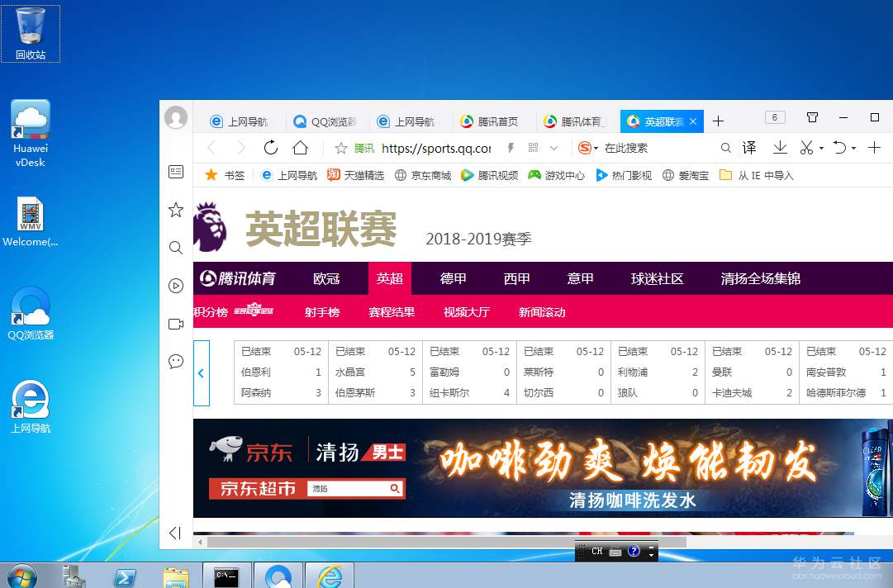Viewport: 893px width, 588px height.
Task: Open the 新闻滚动 sub-menu link
Action: coord(542,312)
